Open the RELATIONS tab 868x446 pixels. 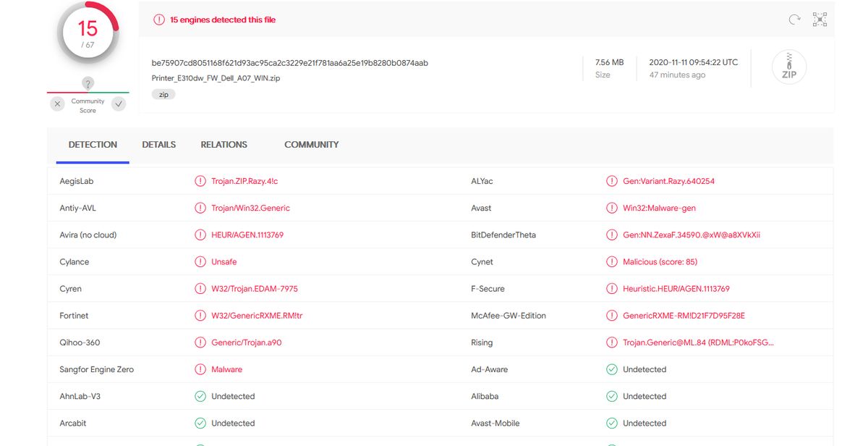tap(224, 145)
